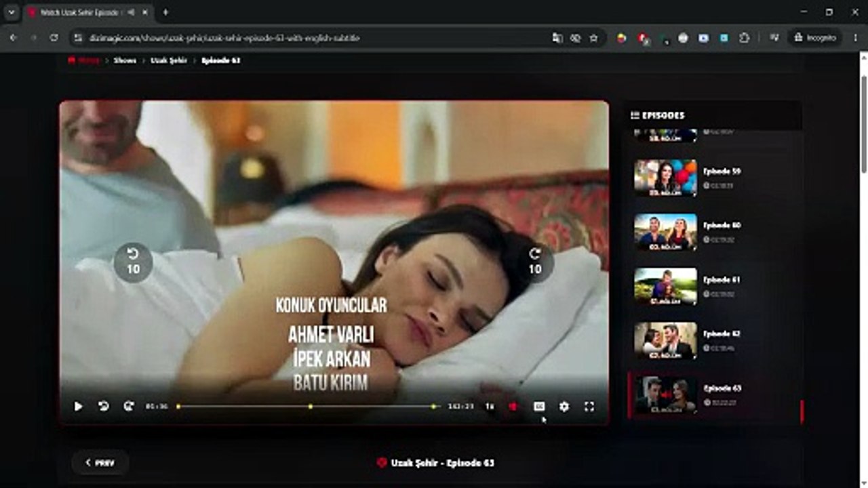868x488 pixels.
Task: Jump to the last yellow timeline marker
Action: point(433,407)
